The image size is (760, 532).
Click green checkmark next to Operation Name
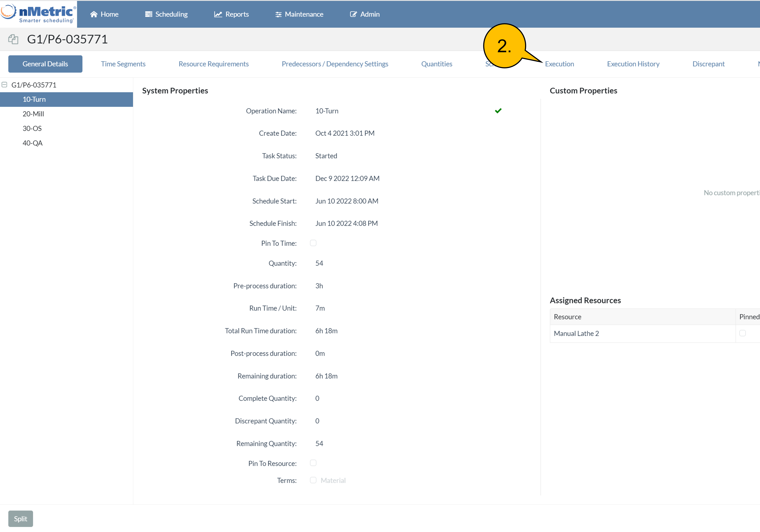[x=498, y=110]
